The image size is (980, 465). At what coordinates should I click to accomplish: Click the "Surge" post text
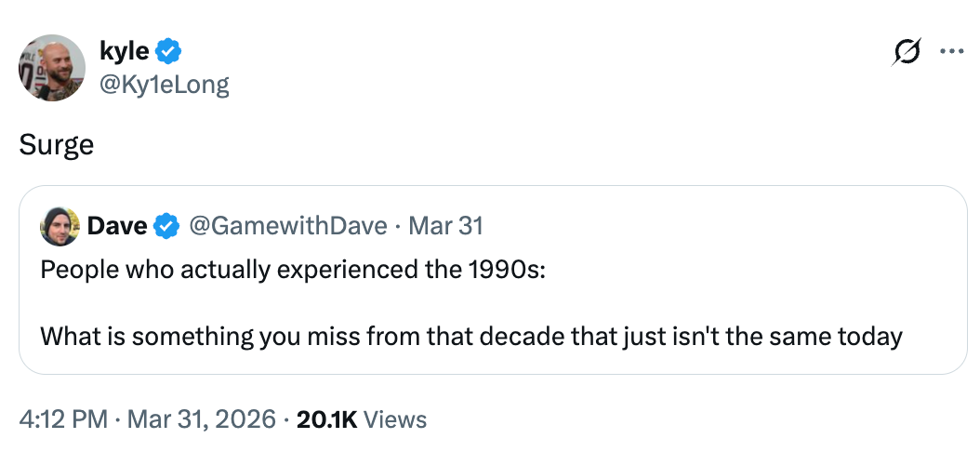[x=57, y=145]
